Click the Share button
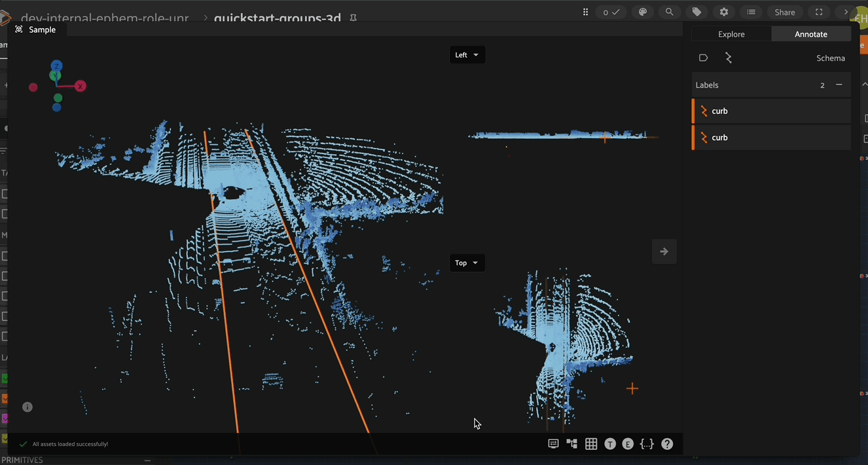 (784, 12)
